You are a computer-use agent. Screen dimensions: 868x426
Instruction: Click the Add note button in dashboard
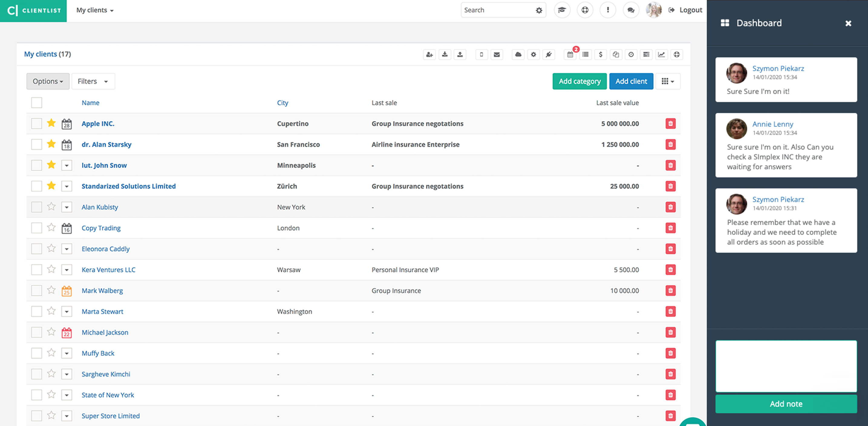[785, 404]
